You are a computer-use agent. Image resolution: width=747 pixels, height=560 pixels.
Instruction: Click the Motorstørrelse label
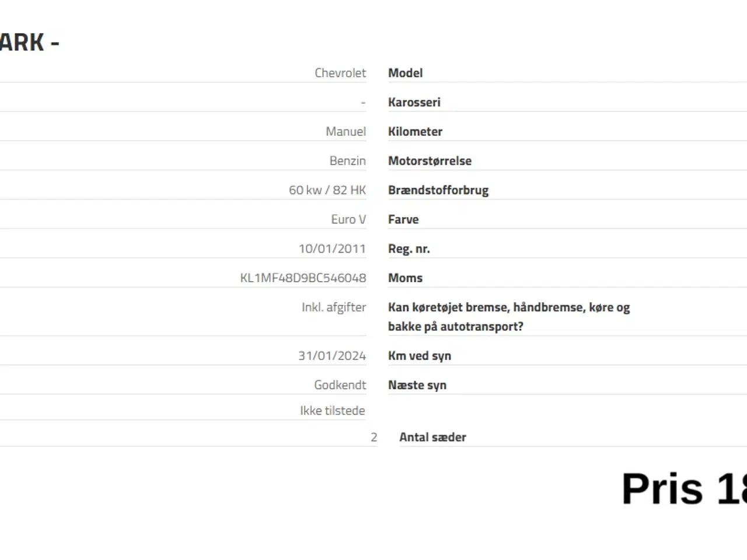(x=430, y=160)
